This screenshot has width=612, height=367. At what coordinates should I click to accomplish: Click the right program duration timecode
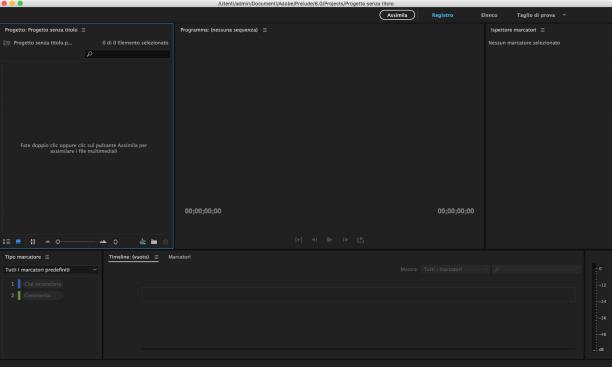coord(456,211)
